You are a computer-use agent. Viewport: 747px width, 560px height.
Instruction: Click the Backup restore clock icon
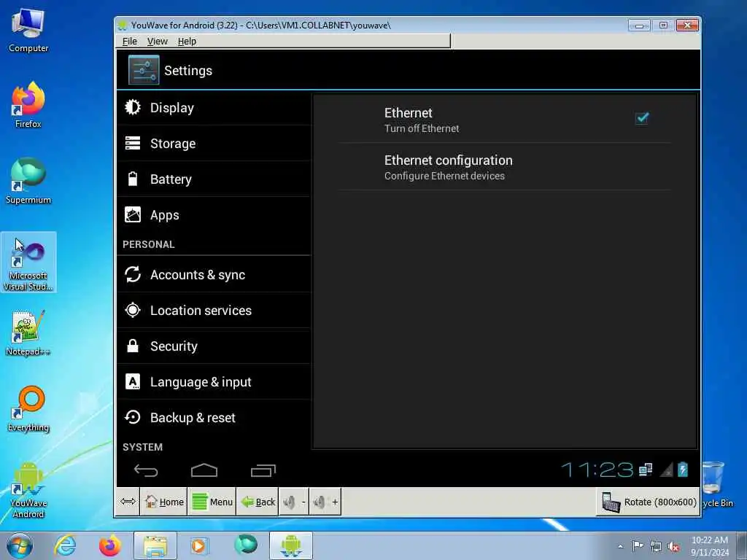(133, 417)
